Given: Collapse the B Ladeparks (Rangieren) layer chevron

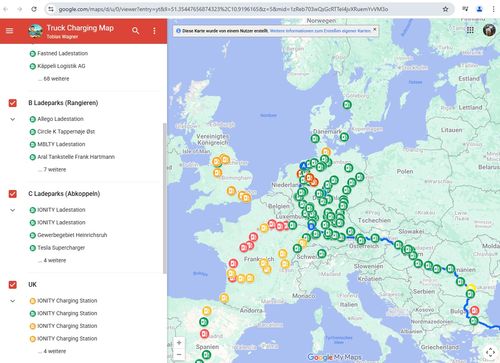Looking at the screenshot, I should click(x=13, y=119).
